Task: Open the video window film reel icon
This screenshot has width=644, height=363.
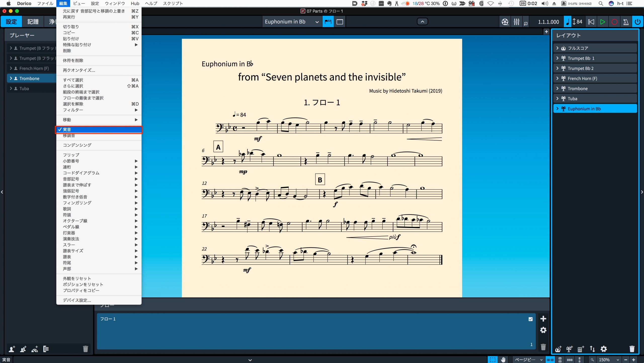Action: [505, 22]
